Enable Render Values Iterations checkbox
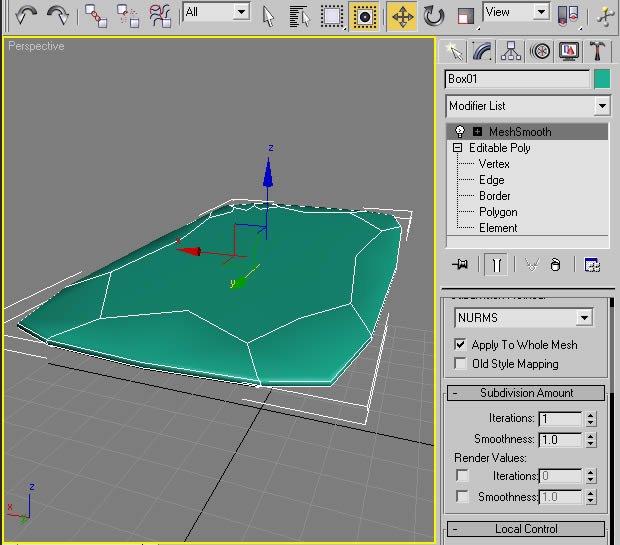Image resolution: width=620 pixels, height=545 pixels. coord(462,475)
